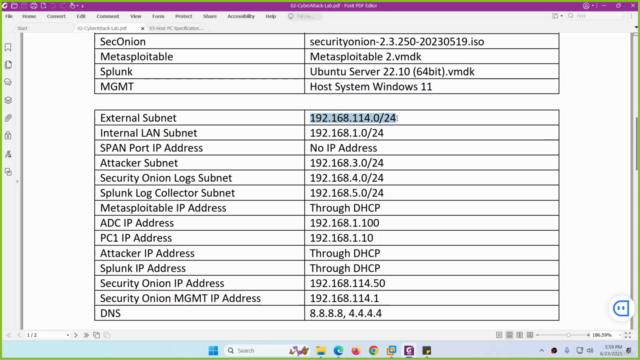Click the ADC IP Address 192.168.1.100 cell
This screenshot has height=360, width=640.
click(431, 223)
